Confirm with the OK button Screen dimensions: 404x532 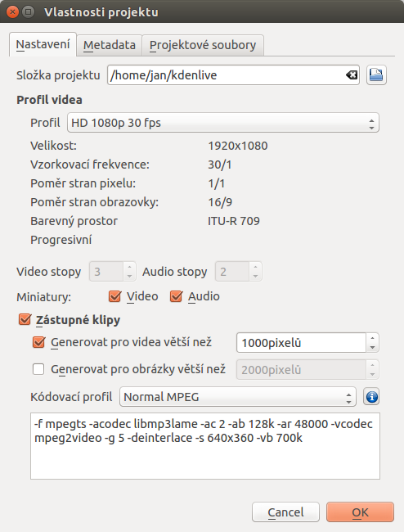click(360, 512)
